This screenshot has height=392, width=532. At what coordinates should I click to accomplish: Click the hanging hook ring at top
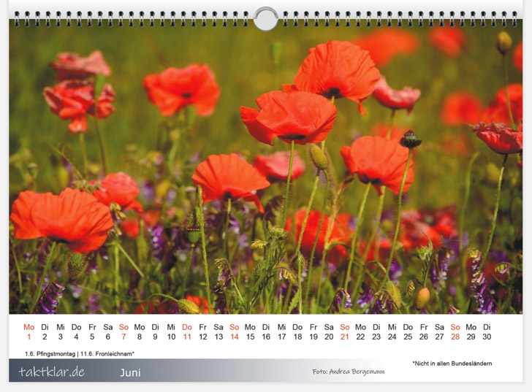click(266, 19)
